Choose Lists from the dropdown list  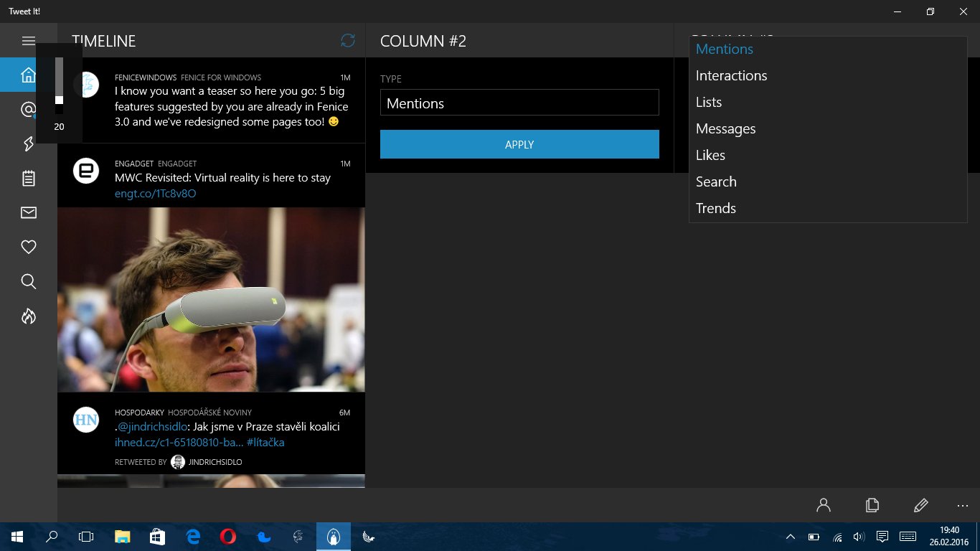[x=828, y=103]
